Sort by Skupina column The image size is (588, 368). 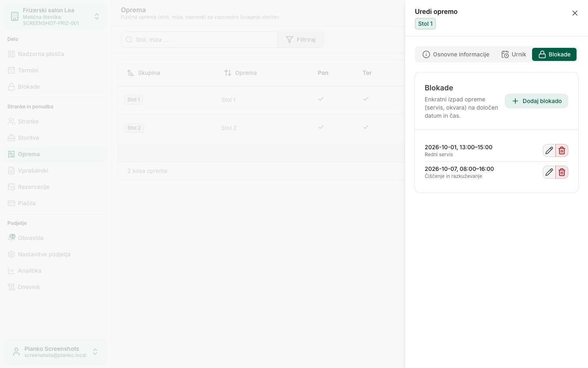[143, 73]
